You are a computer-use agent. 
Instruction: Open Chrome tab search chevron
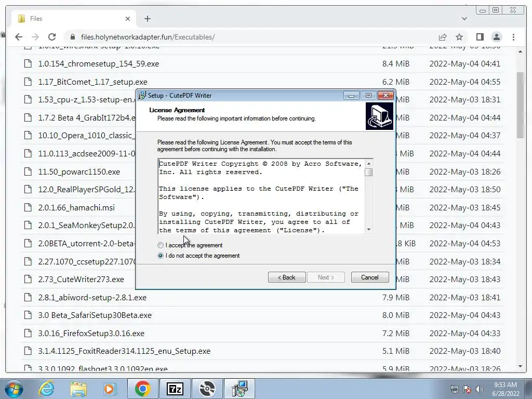click(464, 19)
